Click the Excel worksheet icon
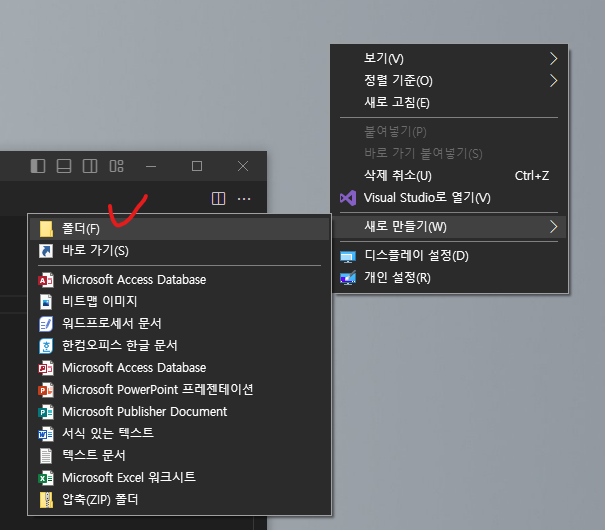605x530 pixels. click(x=46, y=478)
